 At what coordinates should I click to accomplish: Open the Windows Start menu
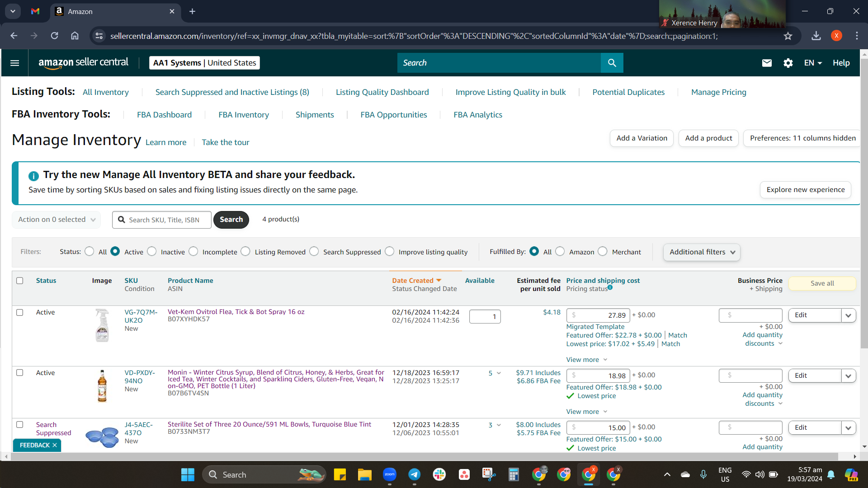(x=188, y=474)
